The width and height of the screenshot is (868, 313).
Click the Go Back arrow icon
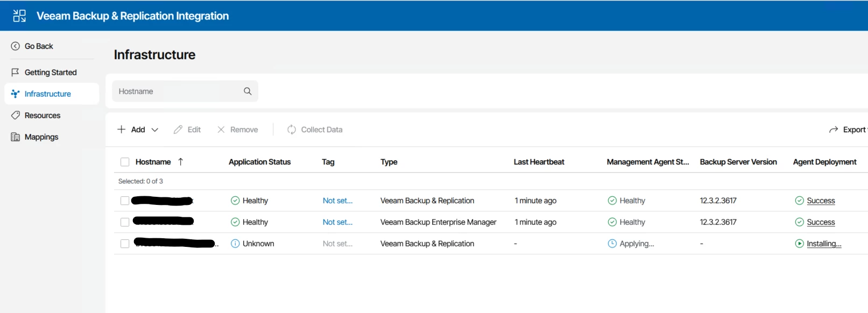16,46
